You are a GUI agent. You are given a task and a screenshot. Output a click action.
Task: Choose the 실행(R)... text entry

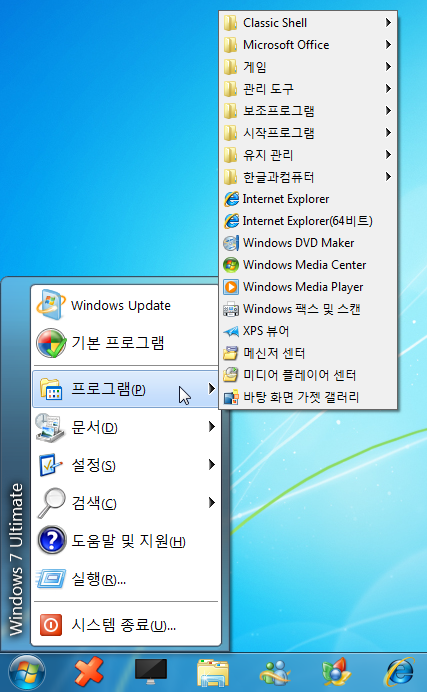tap(99, 579)
